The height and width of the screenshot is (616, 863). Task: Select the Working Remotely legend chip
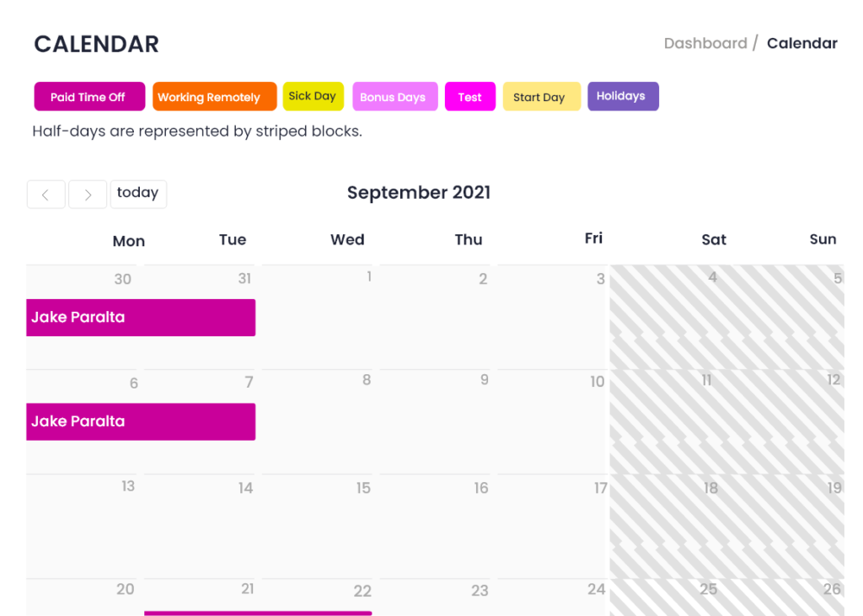(x=214, y=96)
